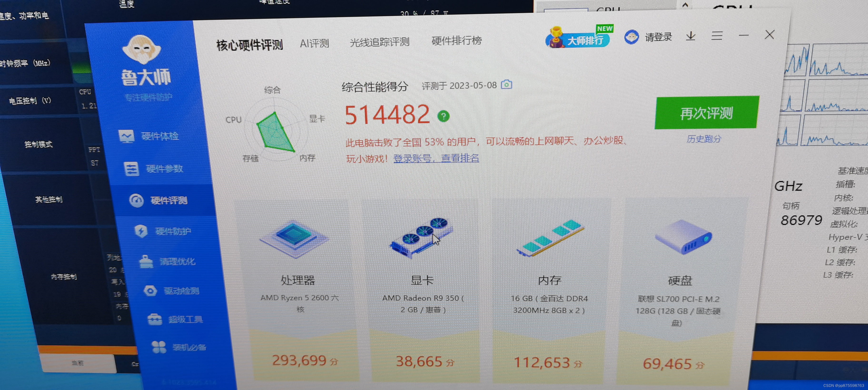The width and height of the screenshot is (868, 390).
Task: Click the 内存 RAM stick illustration
Action: point(551,238)
